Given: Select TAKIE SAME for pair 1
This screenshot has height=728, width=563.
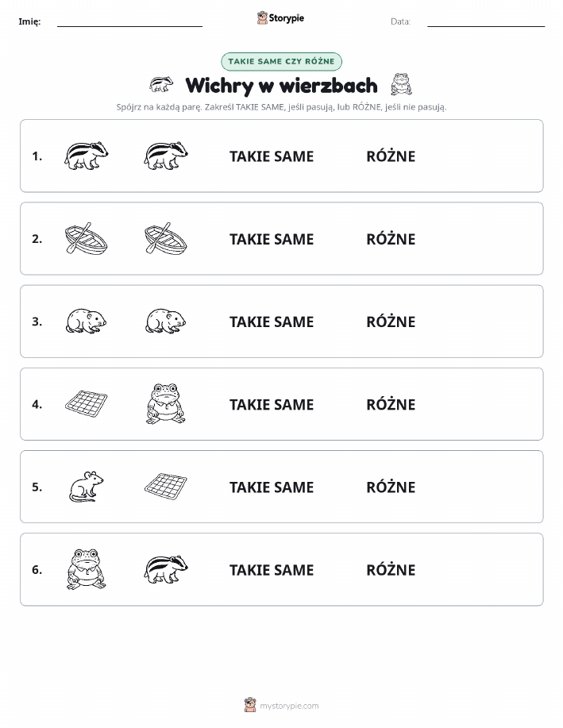Looking at the screenshot, I should [x=272, y=156].
